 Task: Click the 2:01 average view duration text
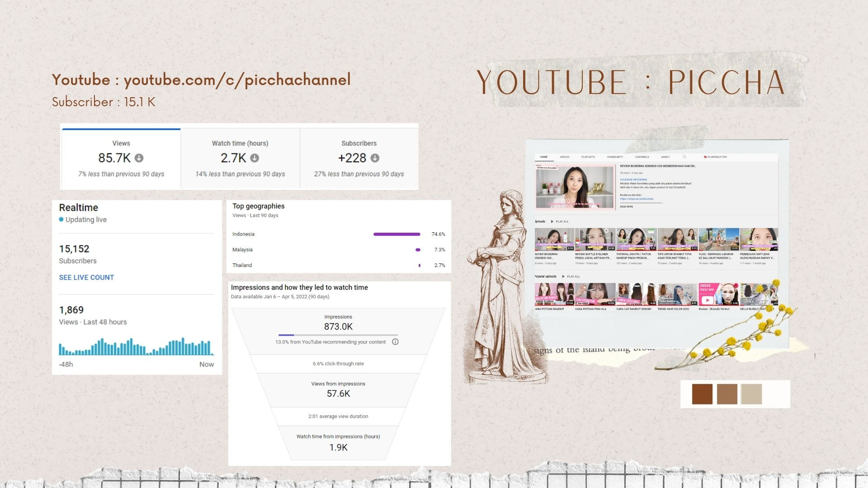click(338, 417)
